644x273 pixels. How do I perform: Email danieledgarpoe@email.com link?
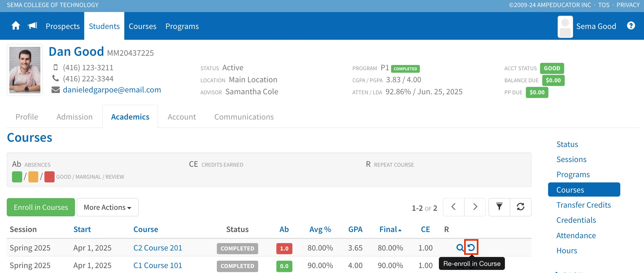(x=112, y=90)
